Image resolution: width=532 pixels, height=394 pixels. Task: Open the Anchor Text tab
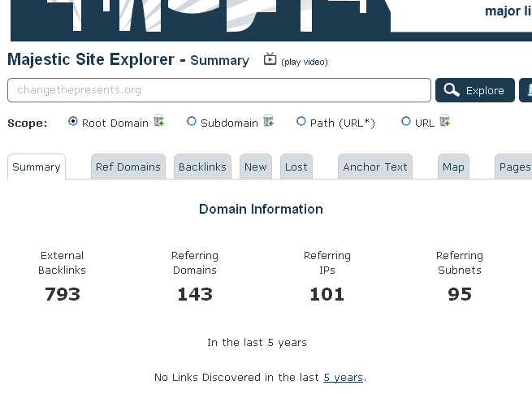point(375,167)
